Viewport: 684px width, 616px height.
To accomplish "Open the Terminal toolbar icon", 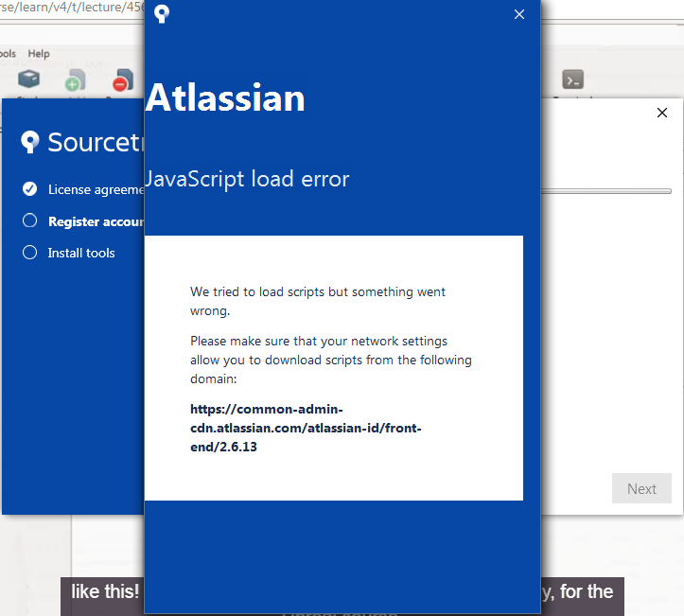I will (572, 79).
